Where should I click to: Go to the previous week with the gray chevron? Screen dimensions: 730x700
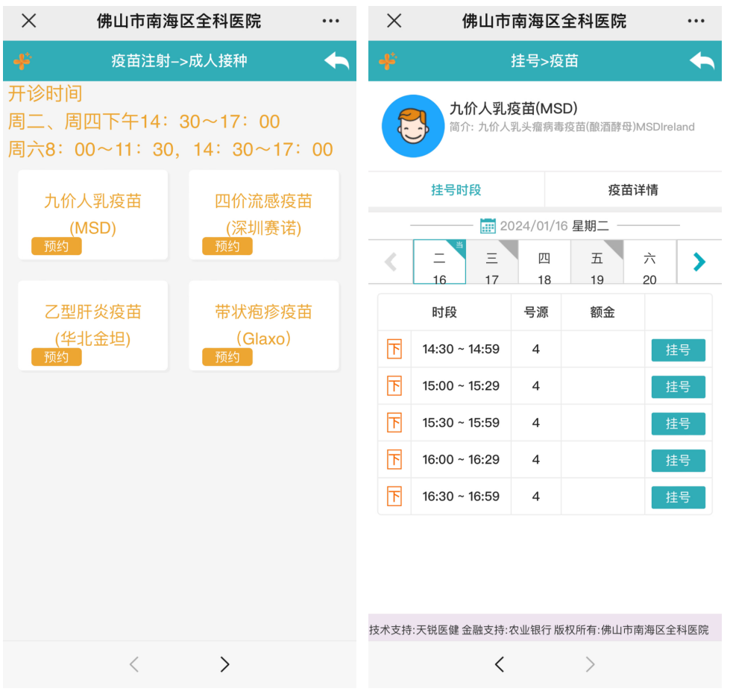pos(391,262)
